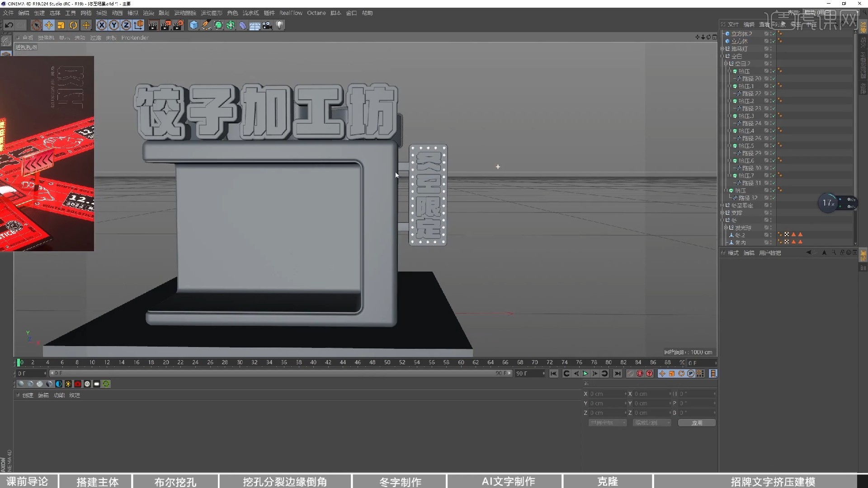The image size is (868, 488).
Task: Expand the 发光球 group
Action: 726,228
